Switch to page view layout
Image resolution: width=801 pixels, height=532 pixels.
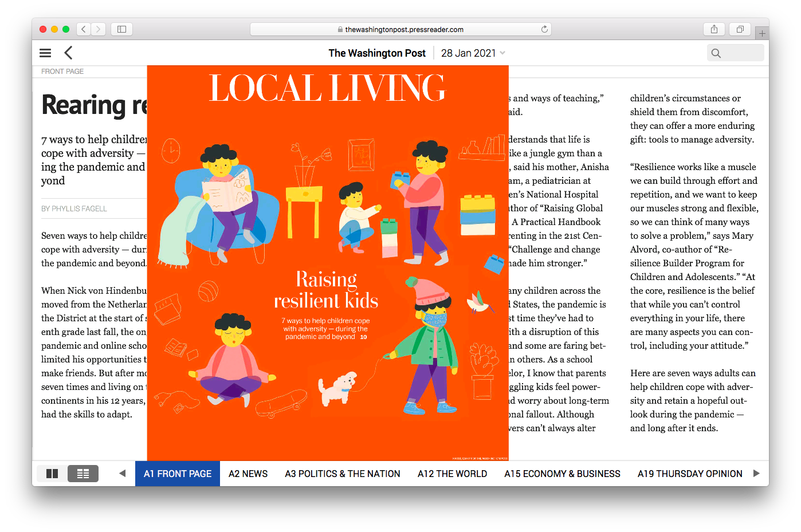point(52,474)
